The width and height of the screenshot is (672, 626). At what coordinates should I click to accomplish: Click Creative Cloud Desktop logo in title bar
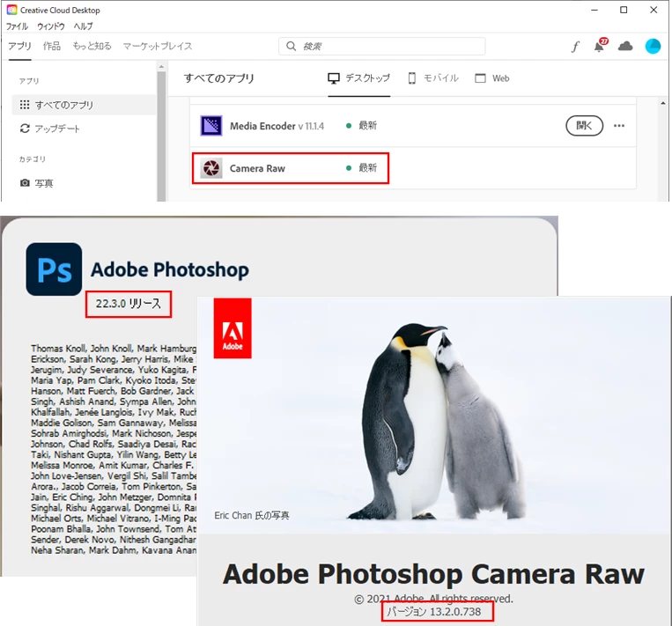click(x=11, y=10)
